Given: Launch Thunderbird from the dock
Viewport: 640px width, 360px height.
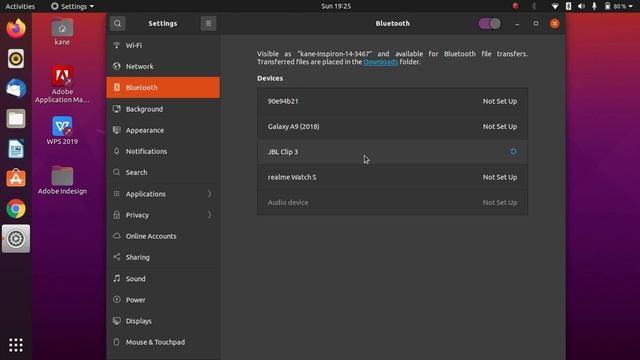Looking at the screenshot, I should (x=16, y=89).
